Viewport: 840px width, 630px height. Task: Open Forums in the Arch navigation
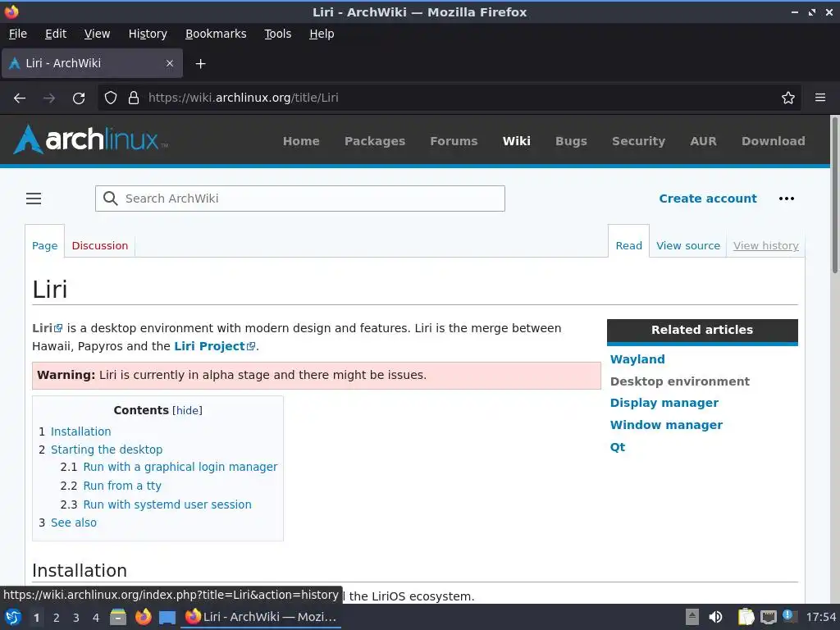tap(453, 141)
